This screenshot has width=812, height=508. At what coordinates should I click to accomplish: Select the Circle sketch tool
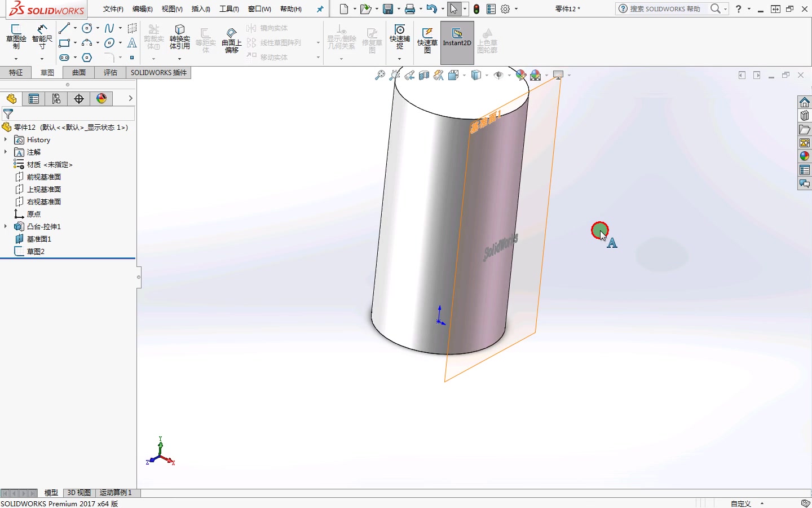[87, 28]
